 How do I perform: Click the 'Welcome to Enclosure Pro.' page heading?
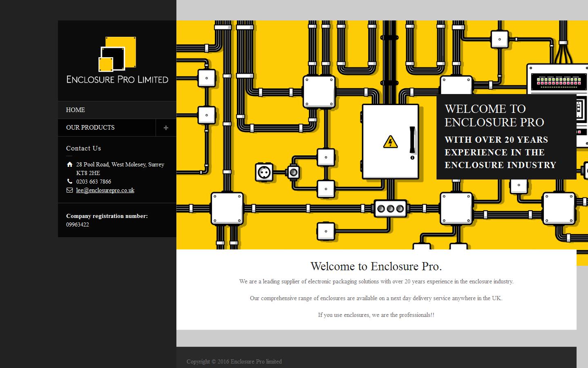[x=376, y=266]
